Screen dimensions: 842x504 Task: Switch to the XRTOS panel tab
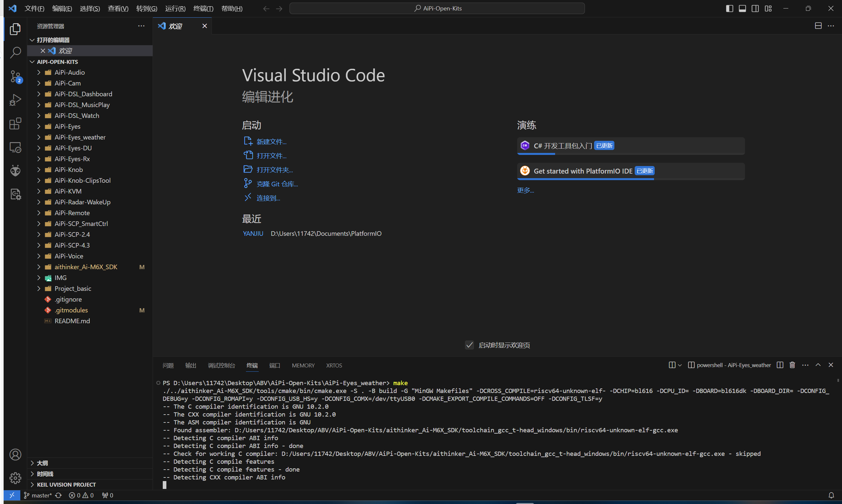pyautogui.click(x=334, y=365)
